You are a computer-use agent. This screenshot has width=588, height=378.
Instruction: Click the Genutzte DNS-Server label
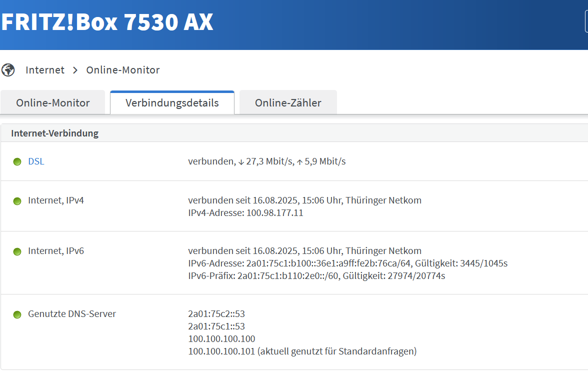coord(72,313)
